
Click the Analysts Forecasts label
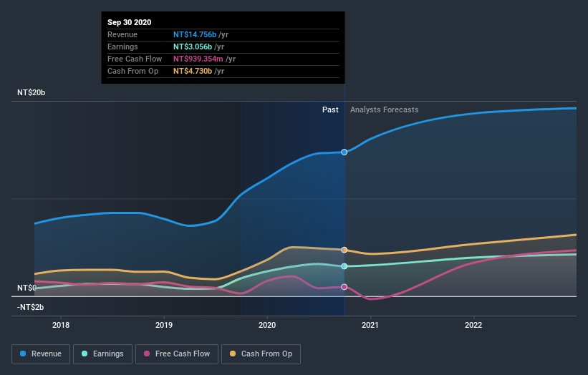385,109
